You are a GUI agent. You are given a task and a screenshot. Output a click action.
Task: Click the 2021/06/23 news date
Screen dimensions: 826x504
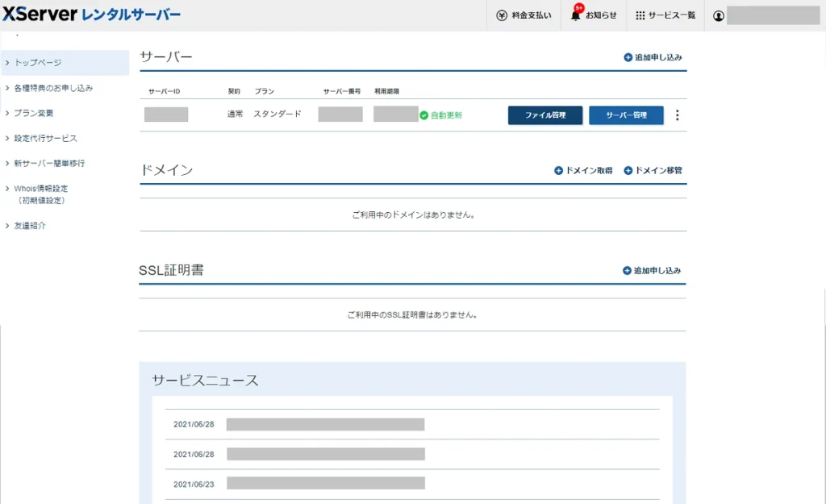coord(194,484)
